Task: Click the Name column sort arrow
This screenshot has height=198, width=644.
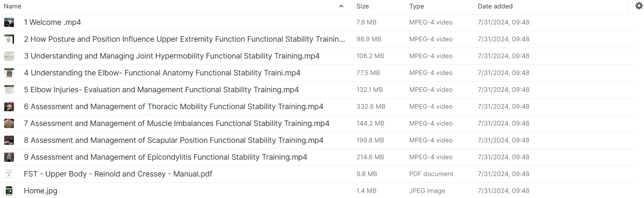Action: (x=341, y=6)
